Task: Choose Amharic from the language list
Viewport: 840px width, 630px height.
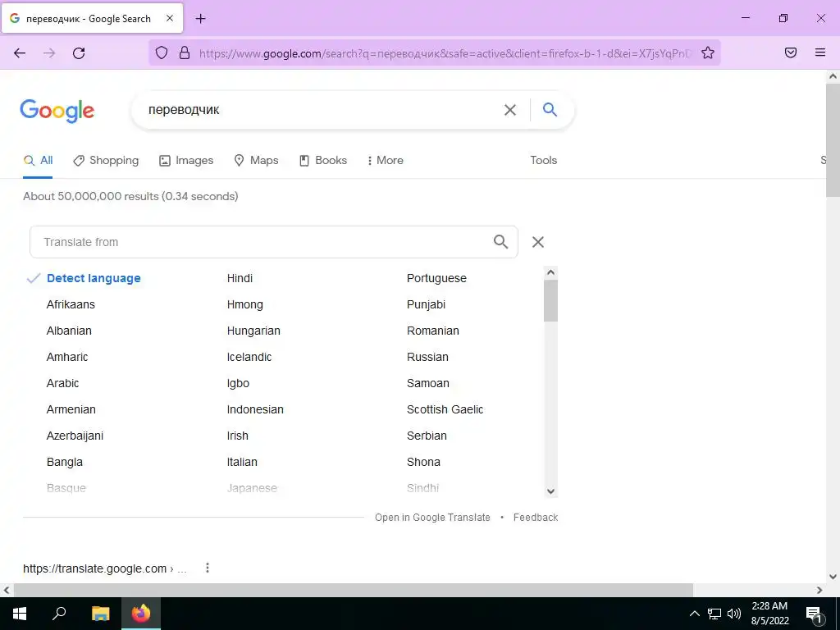Action: click(67, 357)
